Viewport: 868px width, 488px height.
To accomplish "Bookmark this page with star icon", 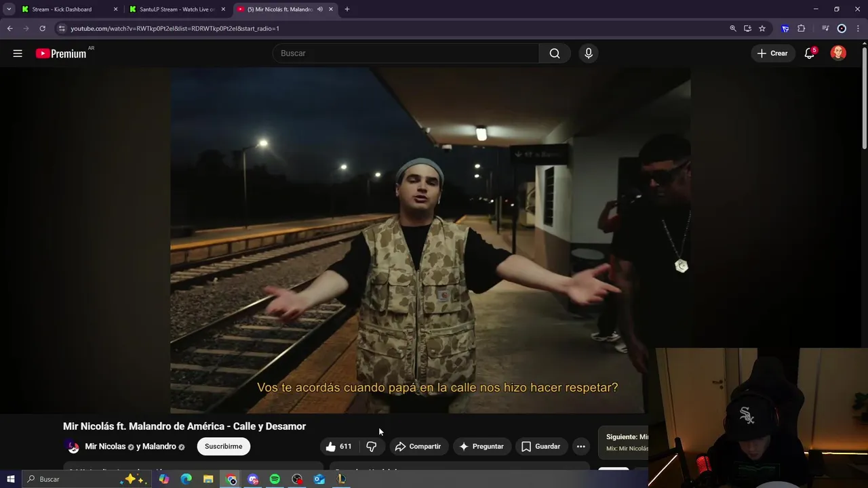I will (x=762, y=28).
